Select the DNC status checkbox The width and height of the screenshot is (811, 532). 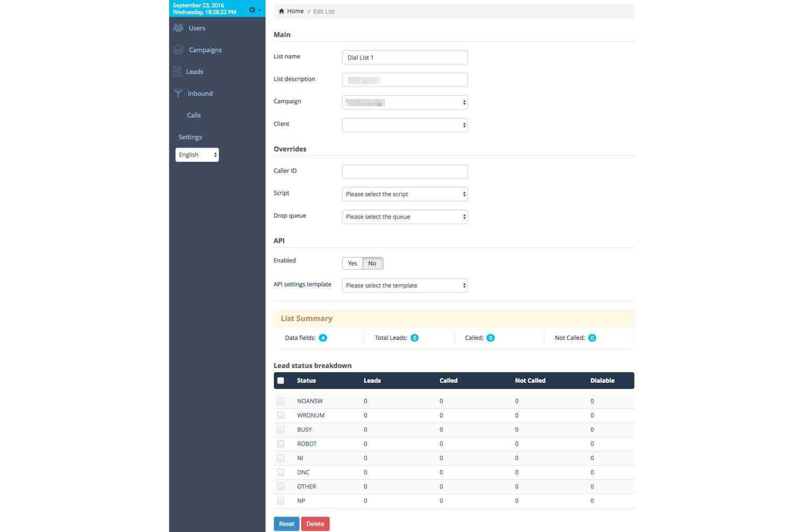pyautogui.click(x=281, y=472)
